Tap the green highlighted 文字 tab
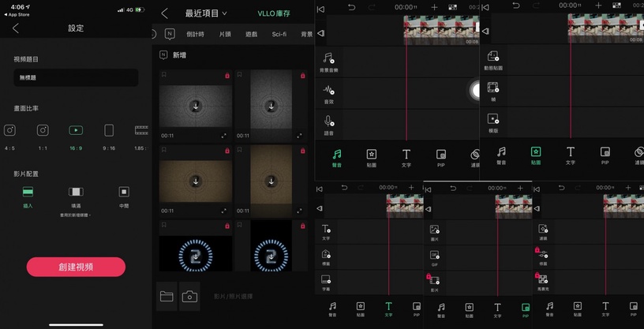Viewport: 644px width, 329px height. (x=388, y=310)
